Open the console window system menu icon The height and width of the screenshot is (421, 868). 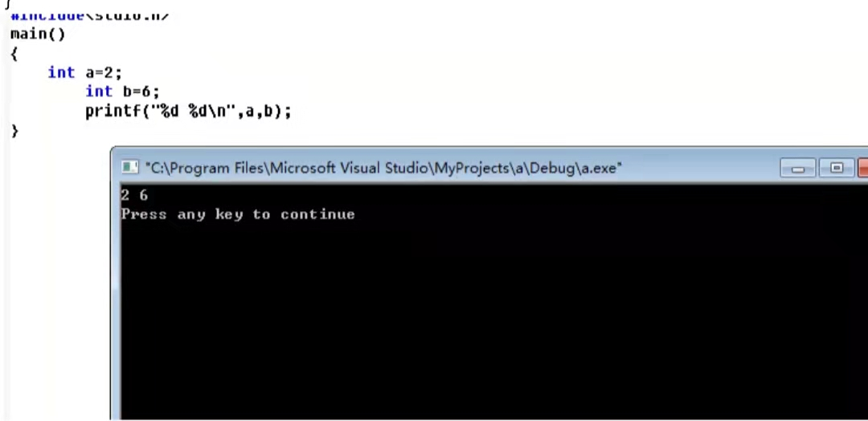[130, 166]
